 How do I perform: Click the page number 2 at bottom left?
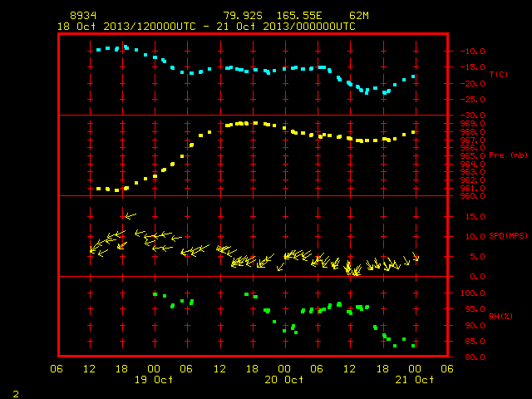coord(16,394)
